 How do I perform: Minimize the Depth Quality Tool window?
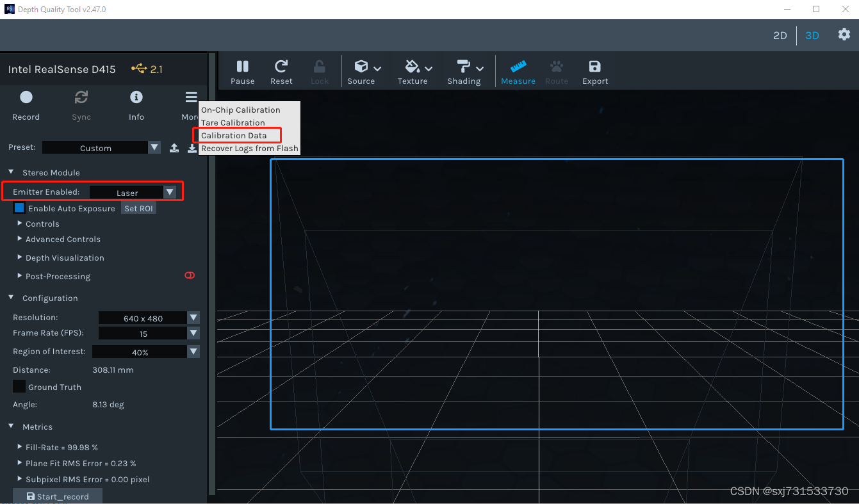[x=787, y=9]
